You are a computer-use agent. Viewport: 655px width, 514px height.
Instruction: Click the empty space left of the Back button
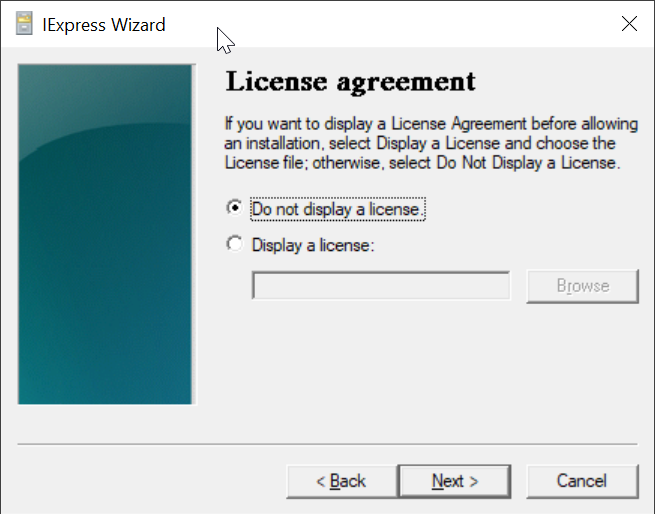pyautogui.click(x=150, y=481)
